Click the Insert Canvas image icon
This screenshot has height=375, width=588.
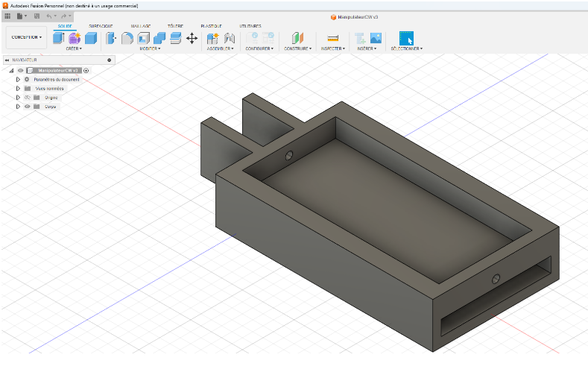click(x=376, y=38)
